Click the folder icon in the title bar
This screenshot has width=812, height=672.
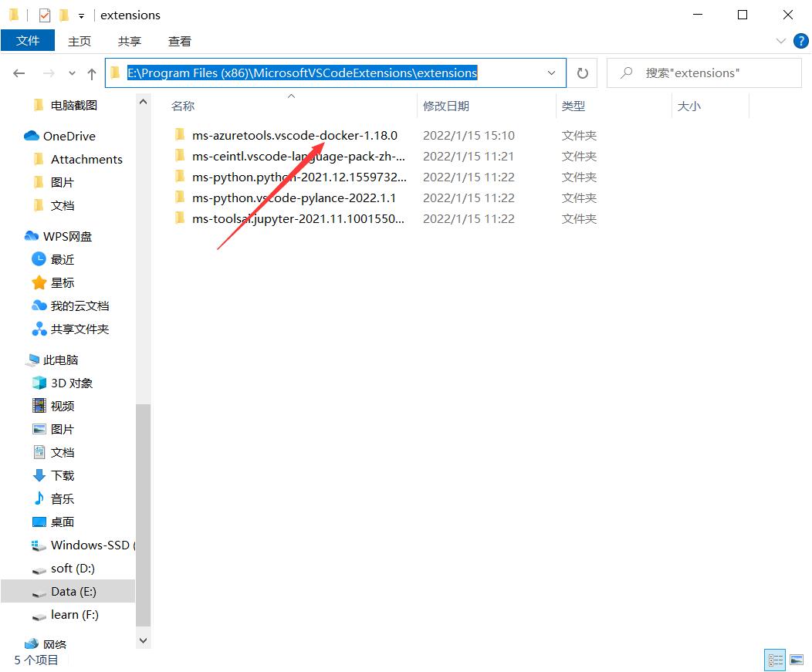click(x=13, y=15)
